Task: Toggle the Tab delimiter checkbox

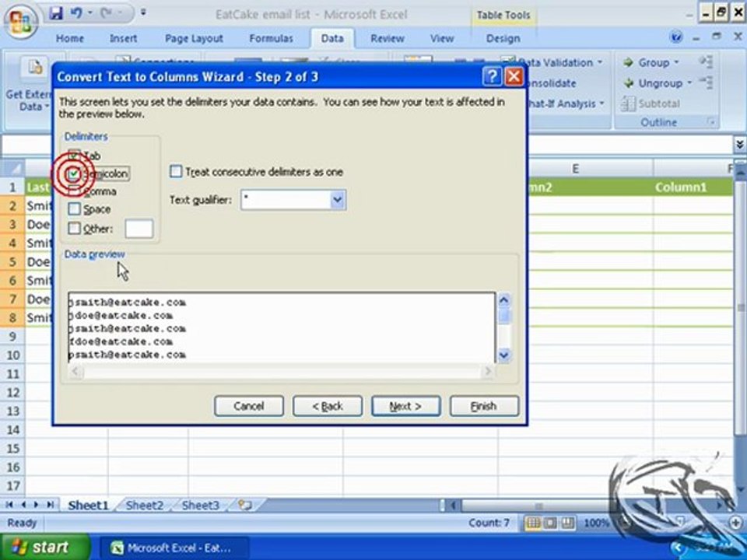Action: pyautogui.click(x=74, y=156)
